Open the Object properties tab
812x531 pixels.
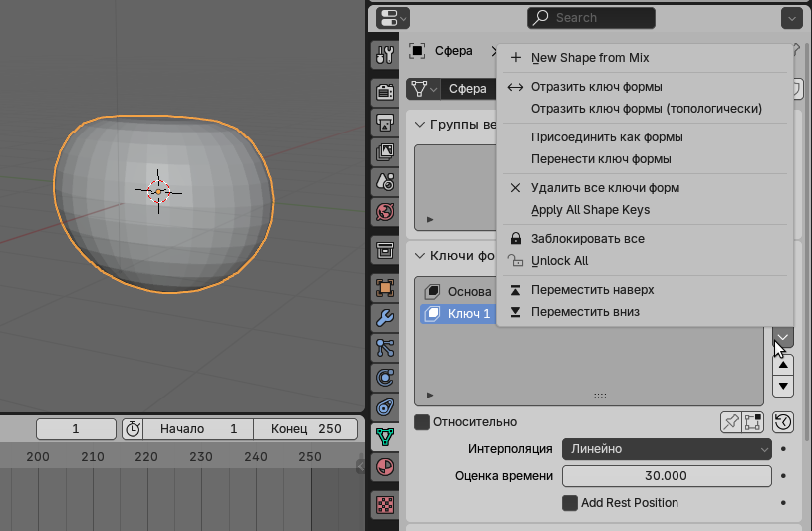pyautogui.click(x=385, y=288)
